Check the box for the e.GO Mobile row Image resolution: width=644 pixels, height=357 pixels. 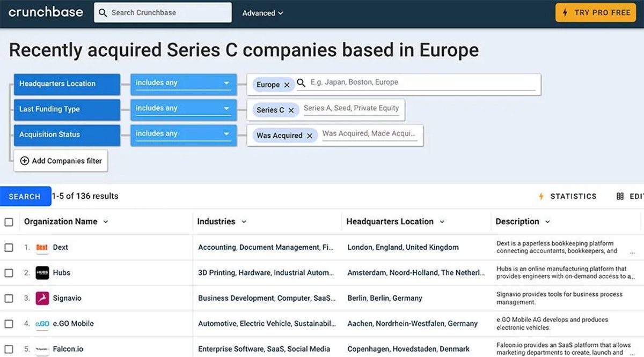[x=9, y=324]
